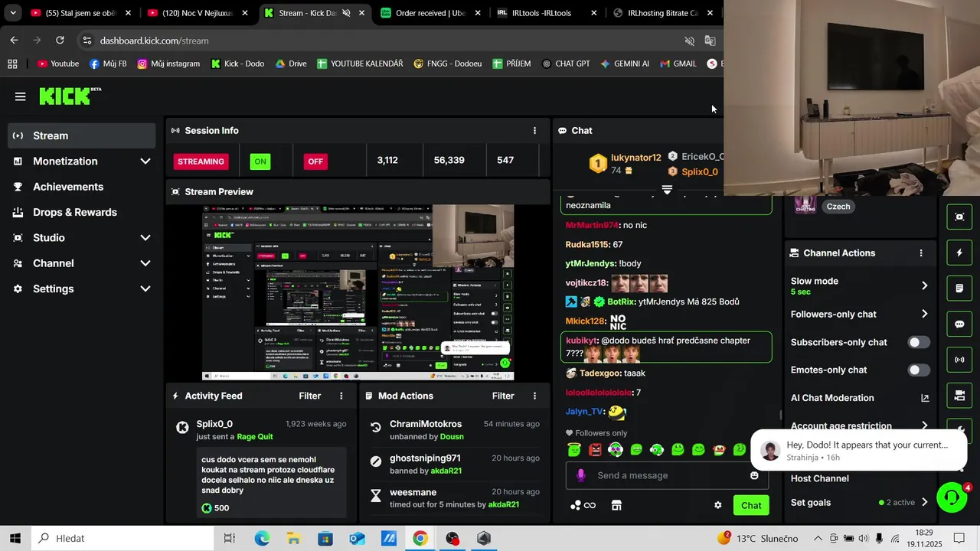This screenshot has height=551, width=980.
Task: Open the Session Info three-dot menu
Action: tap(534, 131)
